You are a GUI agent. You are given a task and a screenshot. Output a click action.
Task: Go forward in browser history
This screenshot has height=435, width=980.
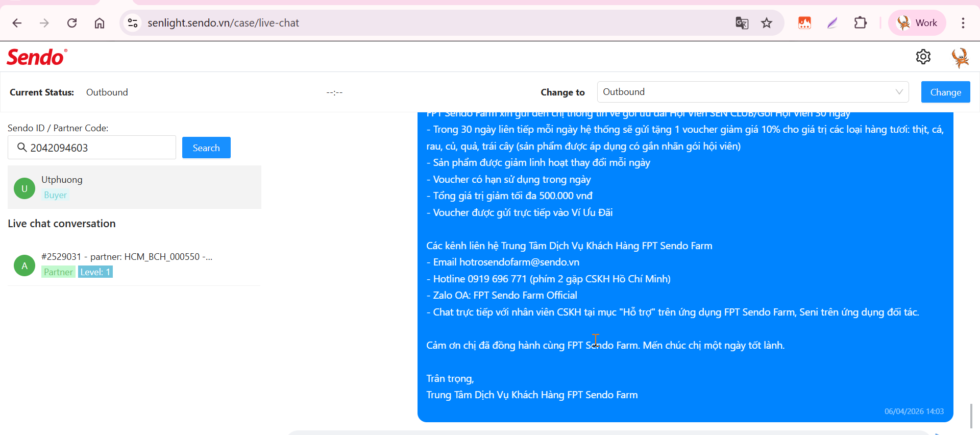pos(44,23)
